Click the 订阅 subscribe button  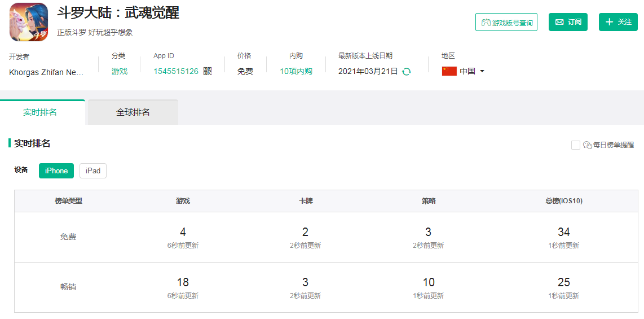tap(568, 22)
